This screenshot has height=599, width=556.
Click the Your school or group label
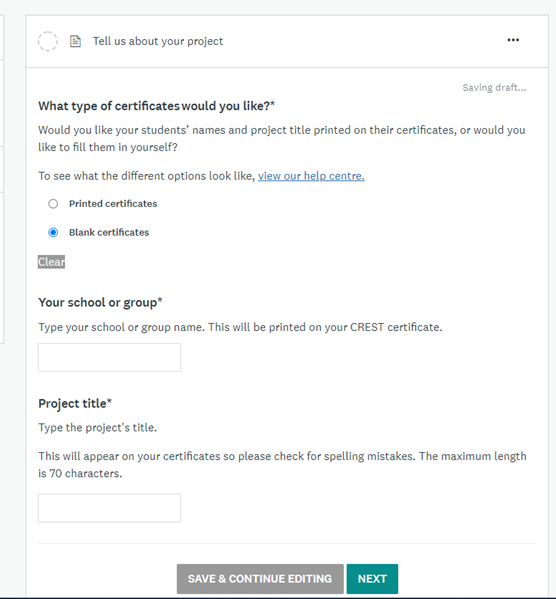[100, 303]
